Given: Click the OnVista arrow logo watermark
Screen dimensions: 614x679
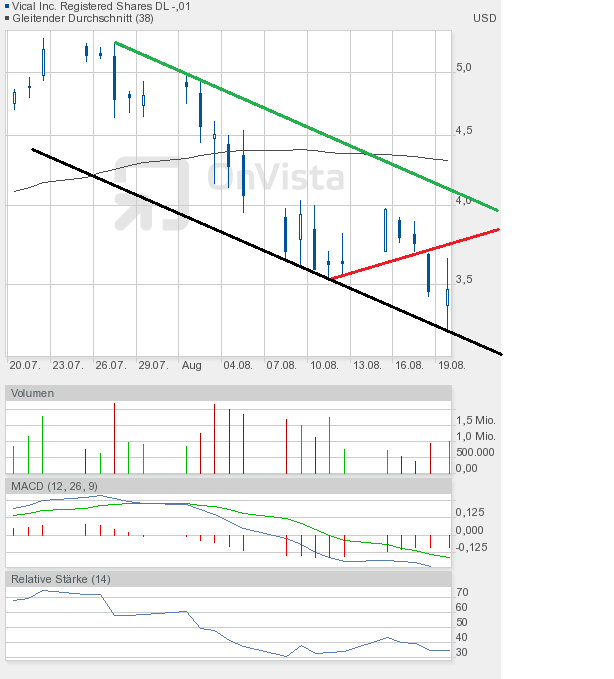Looking at the screenshot, I should (x=150, y=192).
